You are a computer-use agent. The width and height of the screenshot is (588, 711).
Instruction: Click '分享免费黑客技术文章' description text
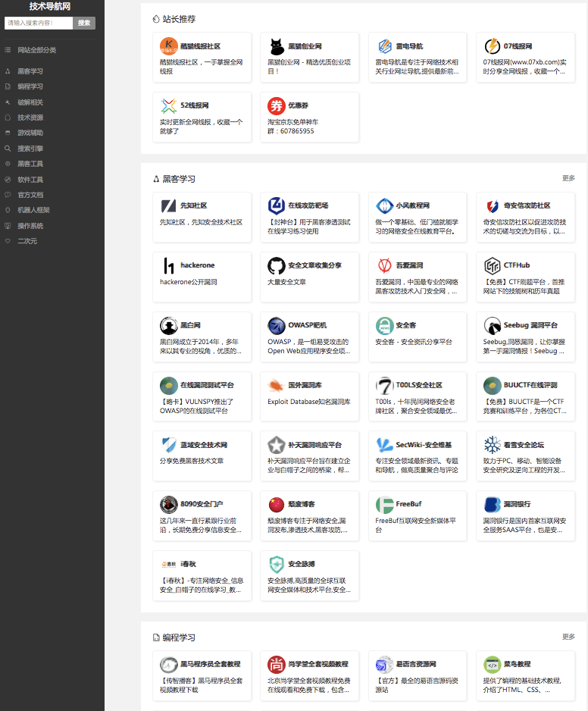click(x=191, y=461)
